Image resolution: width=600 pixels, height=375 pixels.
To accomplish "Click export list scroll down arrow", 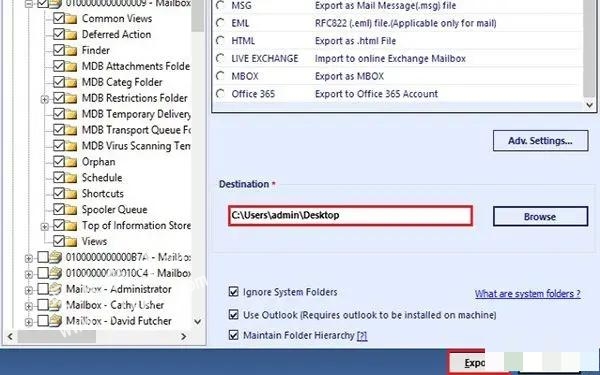I will coord(589,105).
